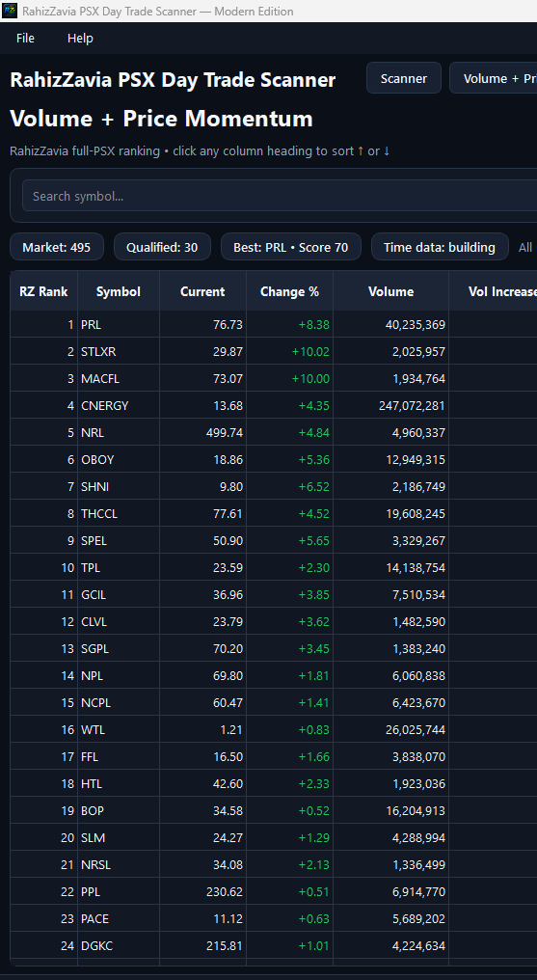Click the Time data: building chip
Screen dimensions: 537x980
(439, 247)
